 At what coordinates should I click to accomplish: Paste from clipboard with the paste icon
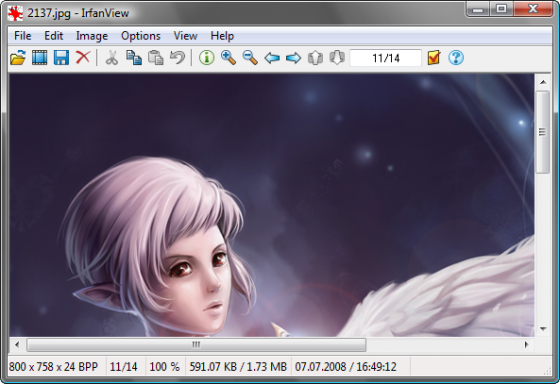pyautogui.click(x=156, y=58)
